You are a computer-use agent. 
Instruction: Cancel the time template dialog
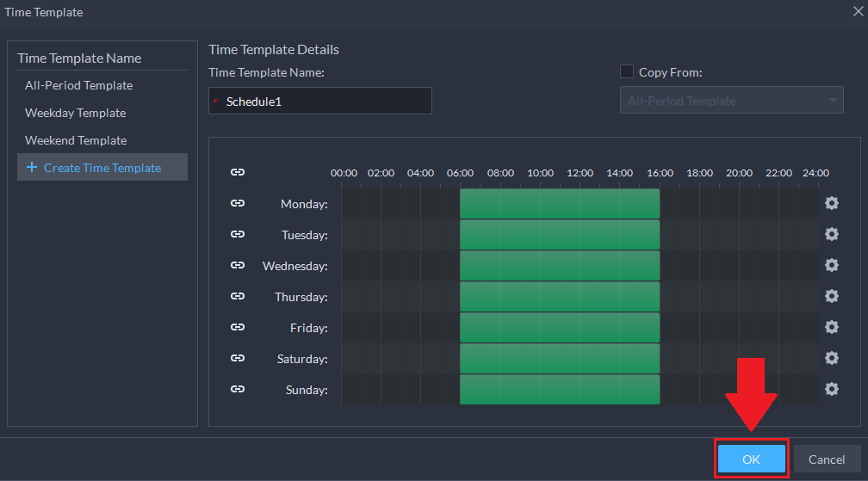coord(827,459)
